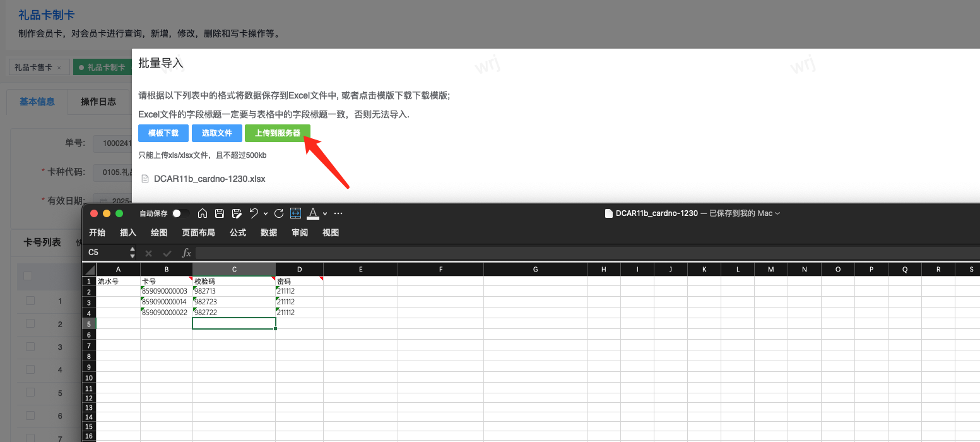The width and height of the screenshot is (980, 442).
Task: Click the fx insert function icon
Action: coord(186,253)
